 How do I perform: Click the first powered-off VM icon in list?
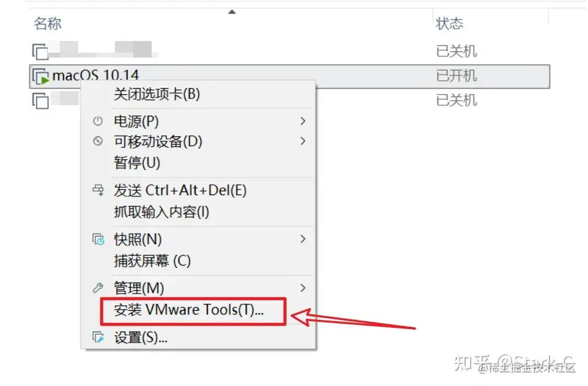coord(40,52)
